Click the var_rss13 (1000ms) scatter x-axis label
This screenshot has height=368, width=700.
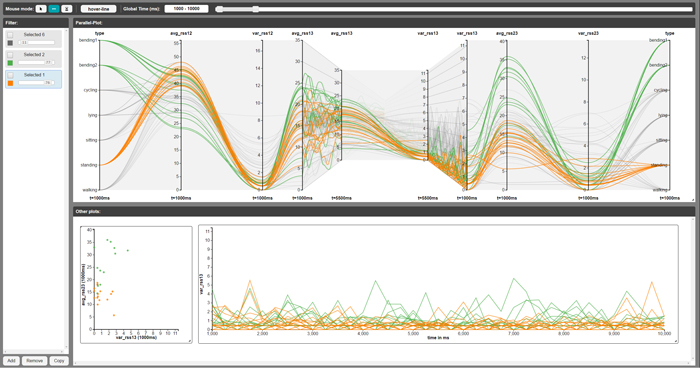pyautogui.click(x=136, y=338)
